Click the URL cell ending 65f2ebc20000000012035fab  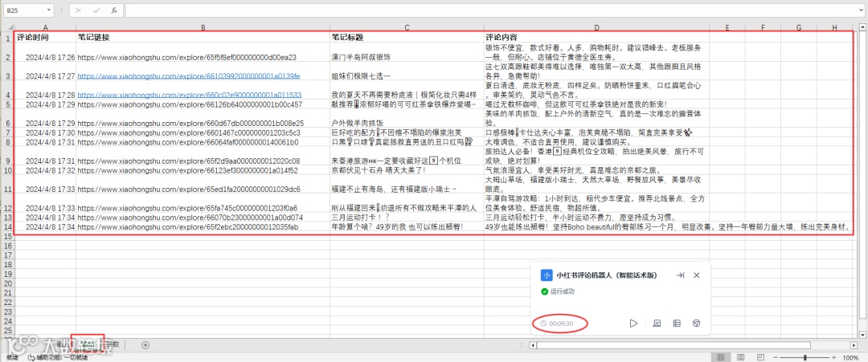(x=203, y=226)
